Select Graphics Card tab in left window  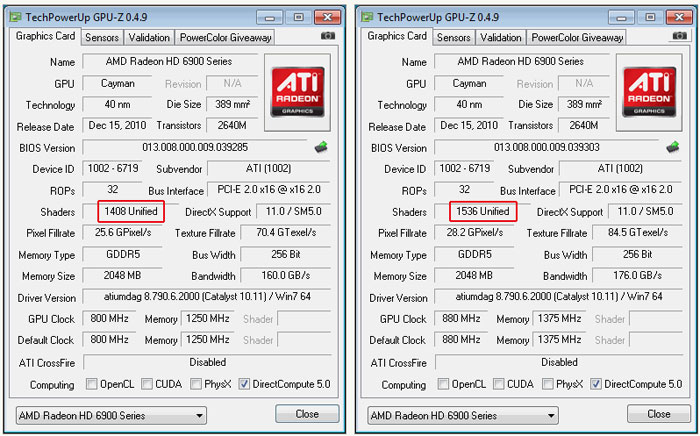click(x=45, y=36)
